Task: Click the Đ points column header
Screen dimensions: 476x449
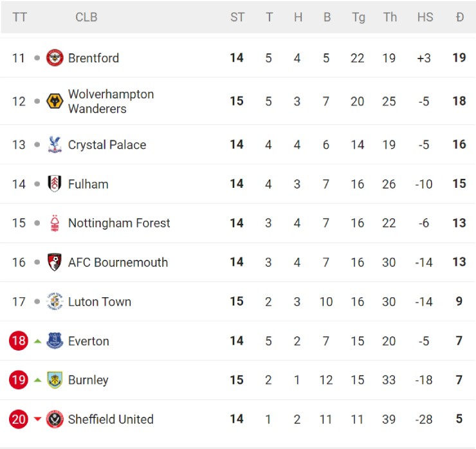Action: 459,17
